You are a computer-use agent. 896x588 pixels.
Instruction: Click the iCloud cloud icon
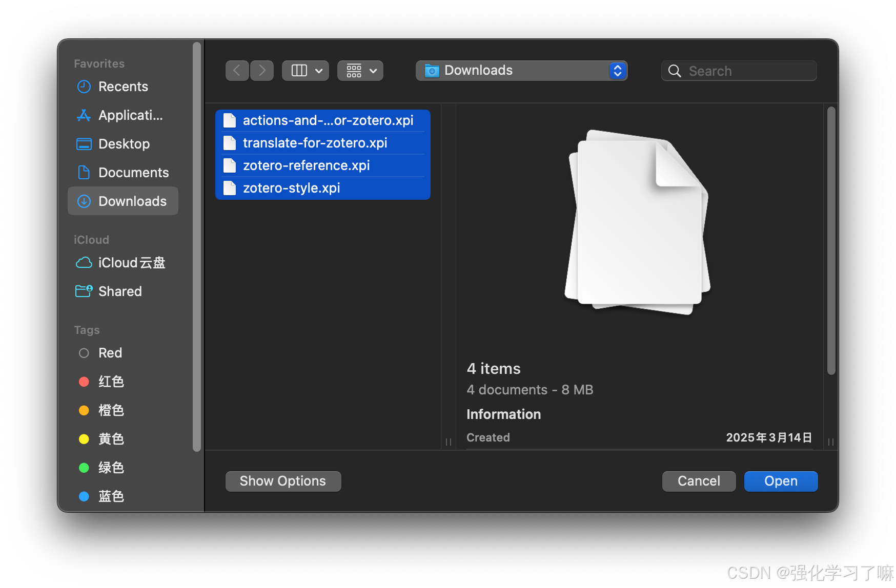tap(84, 263)
